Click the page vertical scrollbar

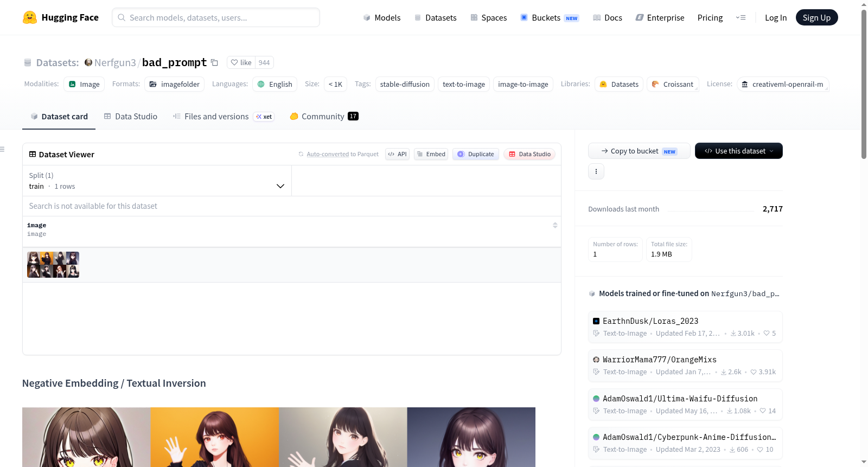(864, 84)
